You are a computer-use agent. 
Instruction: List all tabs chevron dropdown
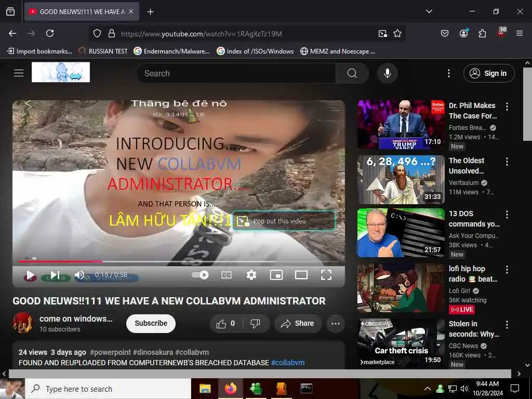[x=429, y=11]
